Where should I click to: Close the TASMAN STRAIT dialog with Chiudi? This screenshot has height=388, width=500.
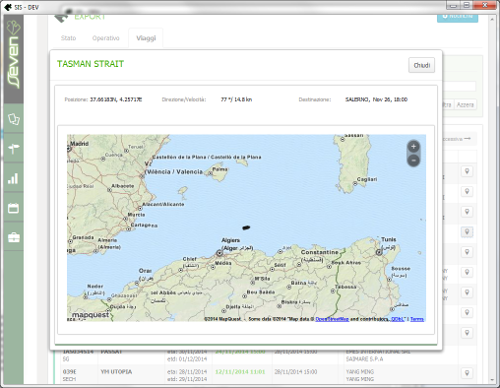(422, 65)
